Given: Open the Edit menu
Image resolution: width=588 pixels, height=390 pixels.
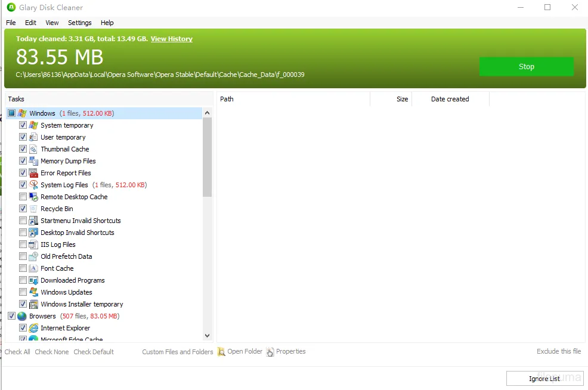Looking at the screenshot, I should [30, 23].
